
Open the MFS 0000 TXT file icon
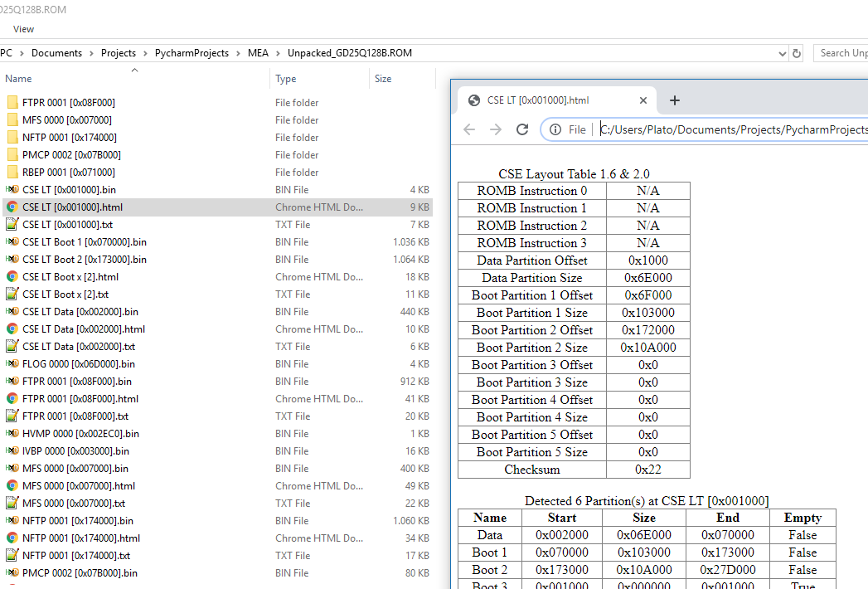coord(12,503)
